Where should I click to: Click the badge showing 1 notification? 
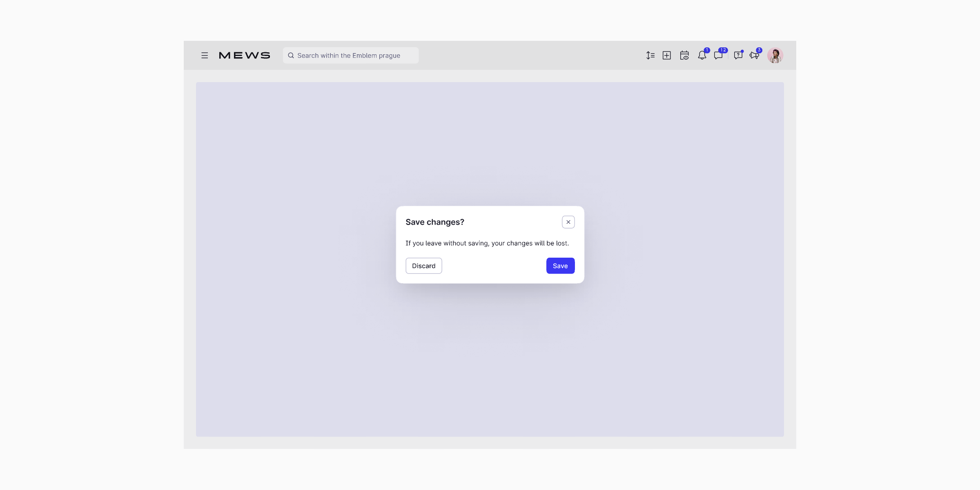pos(706,50)
